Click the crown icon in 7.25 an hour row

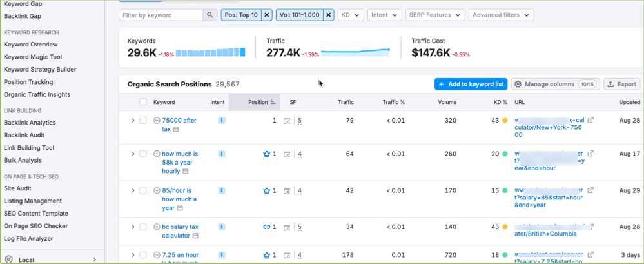click(x=266, y=255)
